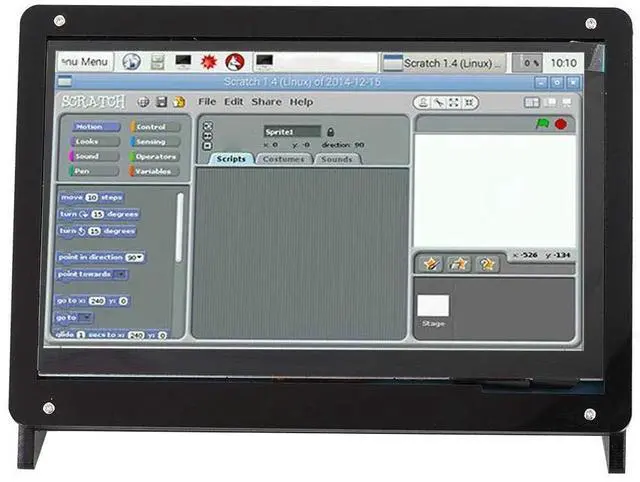Open the file manager icon in taskbar
The width and height of the screenshot is (640, 482).
coord(158,62)
